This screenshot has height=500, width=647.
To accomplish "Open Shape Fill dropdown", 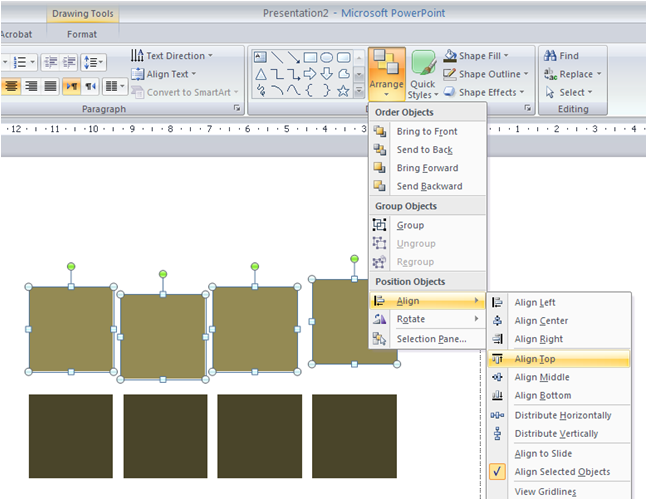I will [477, 56].
